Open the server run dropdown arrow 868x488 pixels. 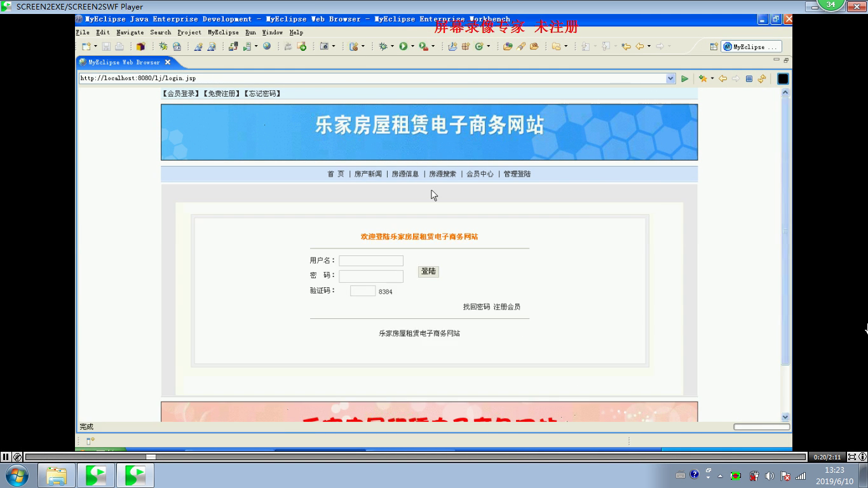coord(256,46)
